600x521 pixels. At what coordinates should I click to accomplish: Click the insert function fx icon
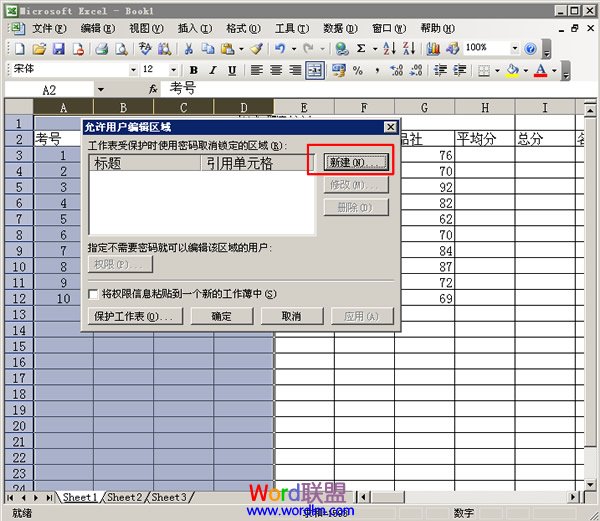(x=153, y=90)
